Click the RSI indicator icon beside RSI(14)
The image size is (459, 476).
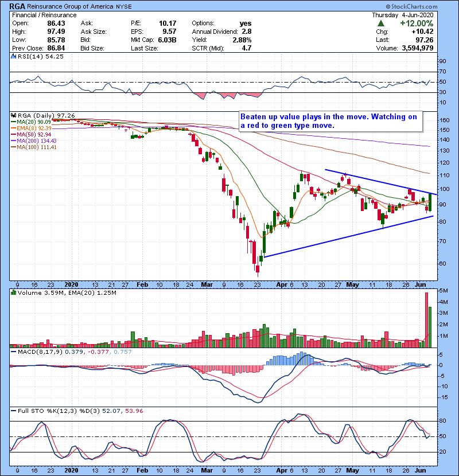13,56
